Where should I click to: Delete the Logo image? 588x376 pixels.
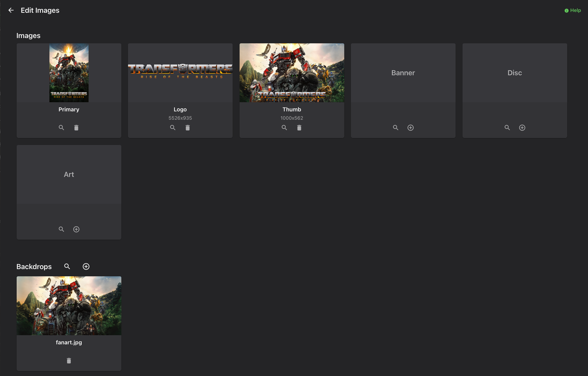188,127
